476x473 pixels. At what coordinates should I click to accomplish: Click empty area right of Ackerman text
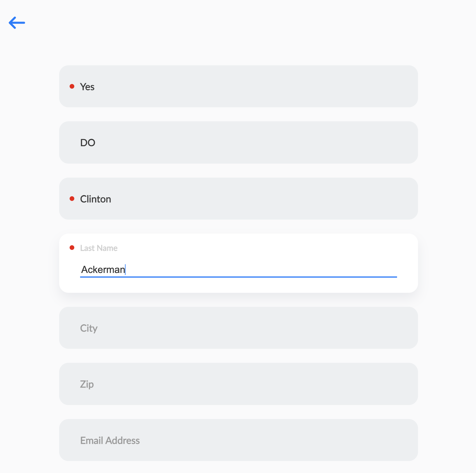(x=262, y=269)
